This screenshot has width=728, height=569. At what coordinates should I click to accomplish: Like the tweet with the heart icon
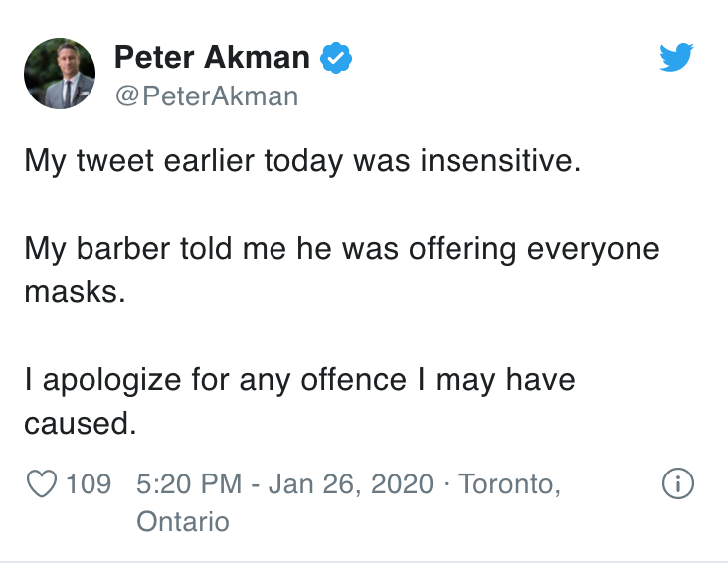pos(42,483)
